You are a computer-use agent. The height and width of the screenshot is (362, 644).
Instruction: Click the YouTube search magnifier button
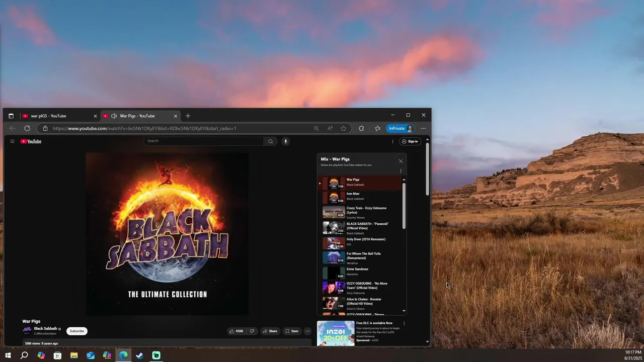(x=271, y=141)
